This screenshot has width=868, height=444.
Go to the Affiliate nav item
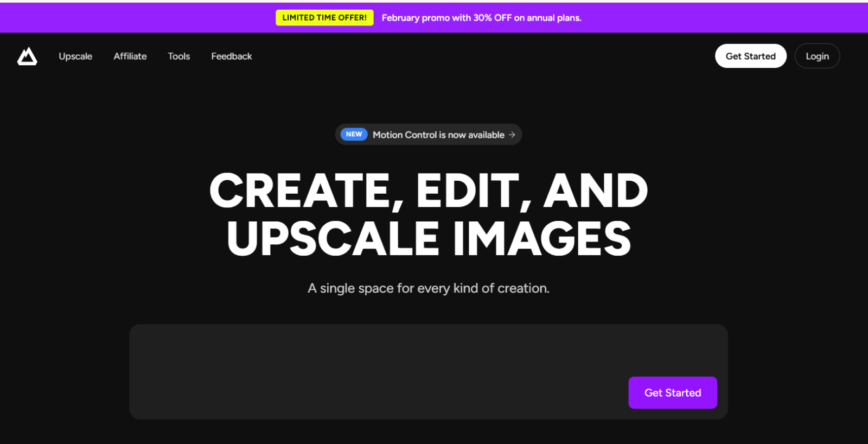[130, 56]
